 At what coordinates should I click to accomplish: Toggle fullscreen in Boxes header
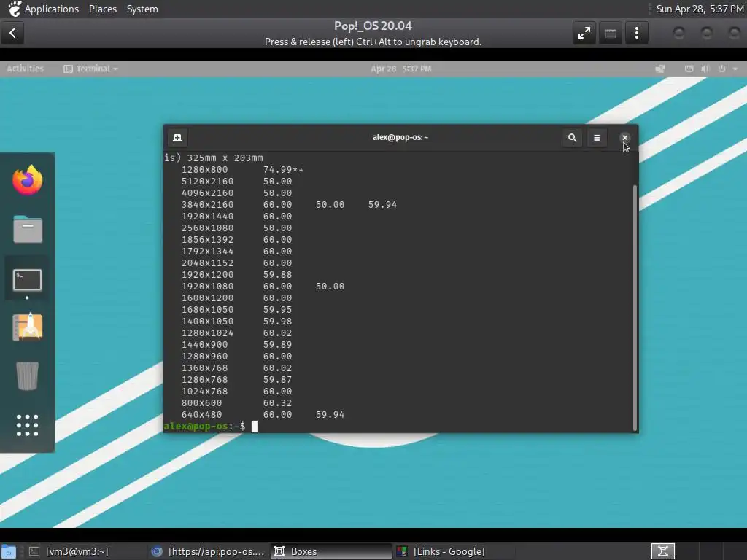pyautogui.click(x=584, y=34)
